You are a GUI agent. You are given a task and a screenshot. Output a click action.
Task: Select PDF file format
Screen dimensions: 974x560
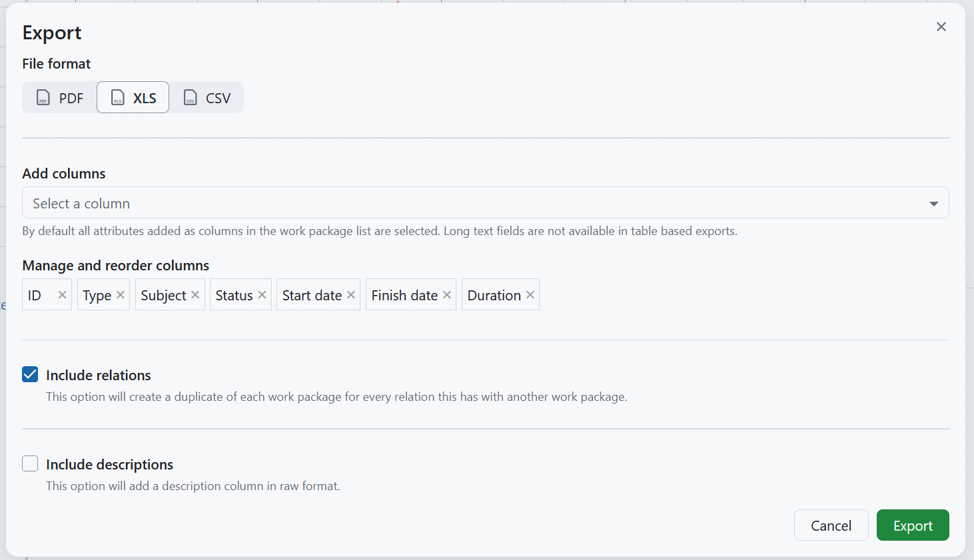pos(60,98)
